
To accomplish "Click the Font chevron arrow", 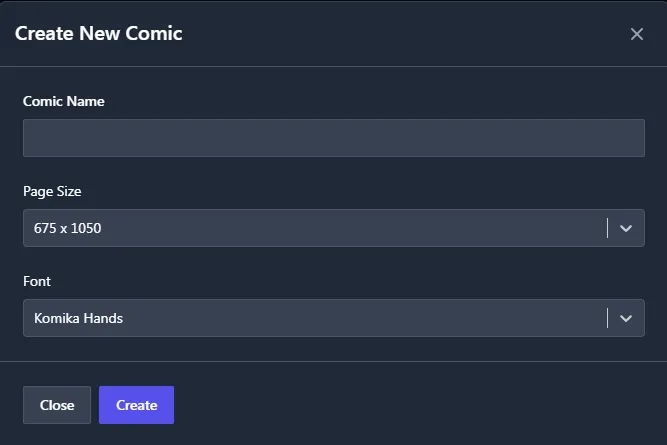I will pyautogui.click(x=626, y=318).
